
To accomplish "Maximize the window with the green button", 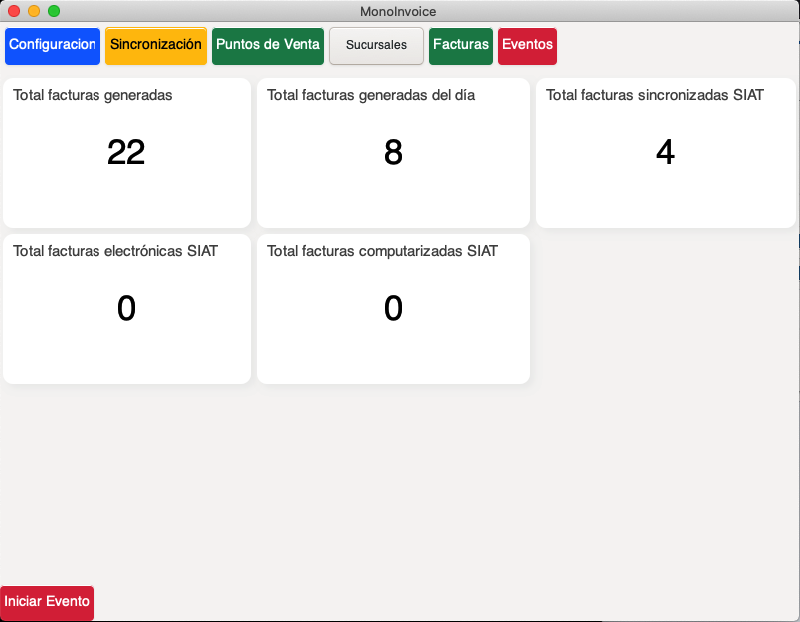I will tap(54, 11).
